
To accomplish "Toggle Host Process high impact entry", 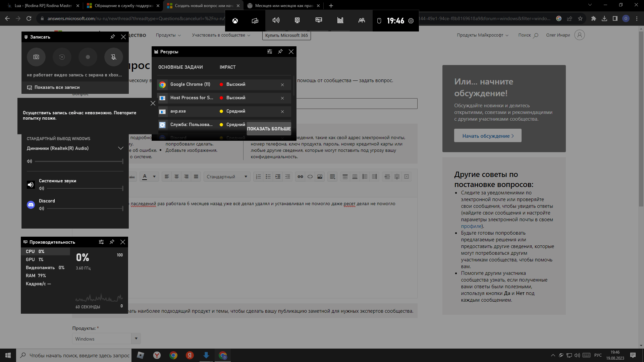I will pyautogui.click(x=282, y=97).
